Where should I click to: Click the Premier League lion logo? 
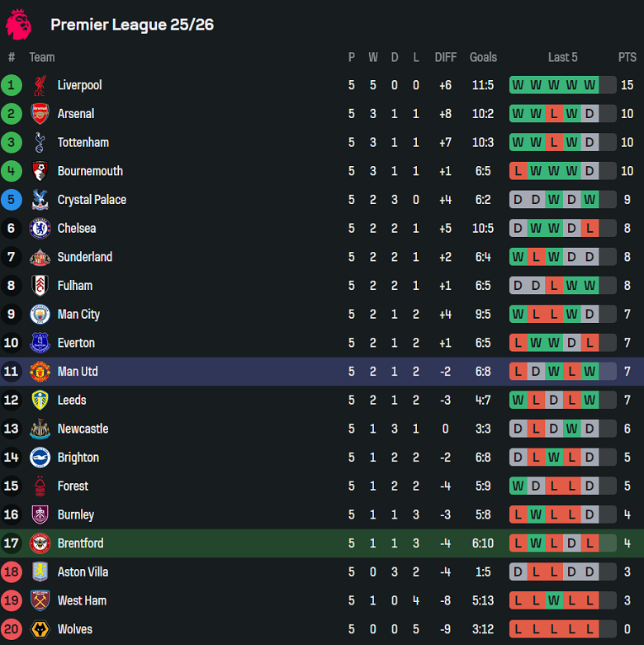coord(18,23)
